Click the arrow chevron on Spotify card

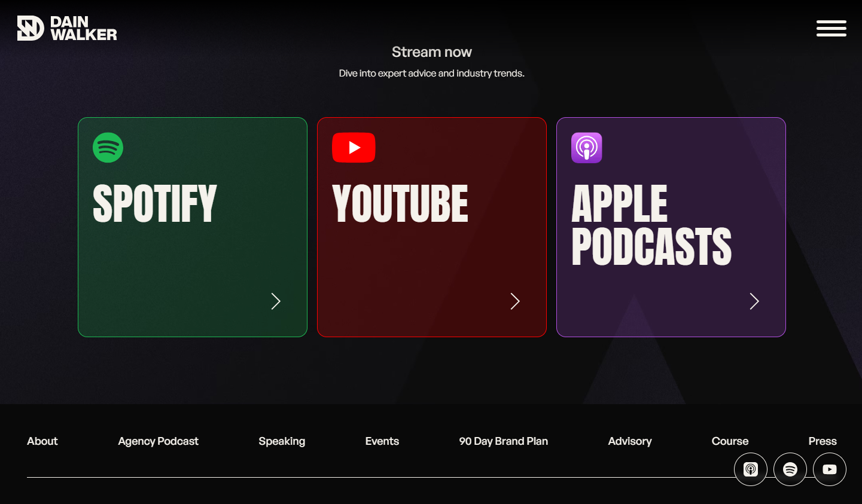276,301
